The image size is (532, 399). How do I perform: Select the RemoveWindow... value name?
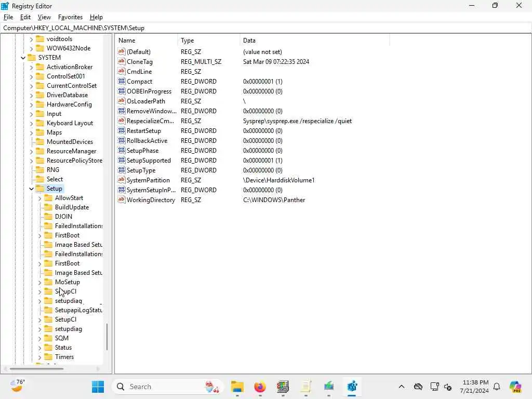tap(151, 111)
